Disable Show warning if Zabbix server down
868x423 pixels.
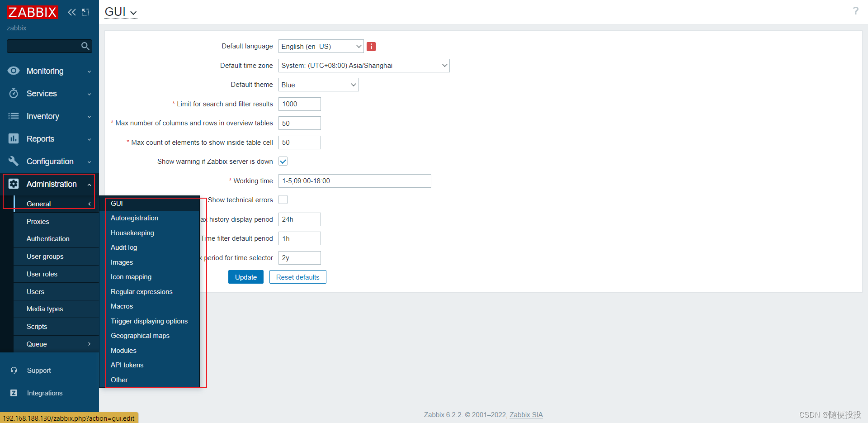coord(283,162)
